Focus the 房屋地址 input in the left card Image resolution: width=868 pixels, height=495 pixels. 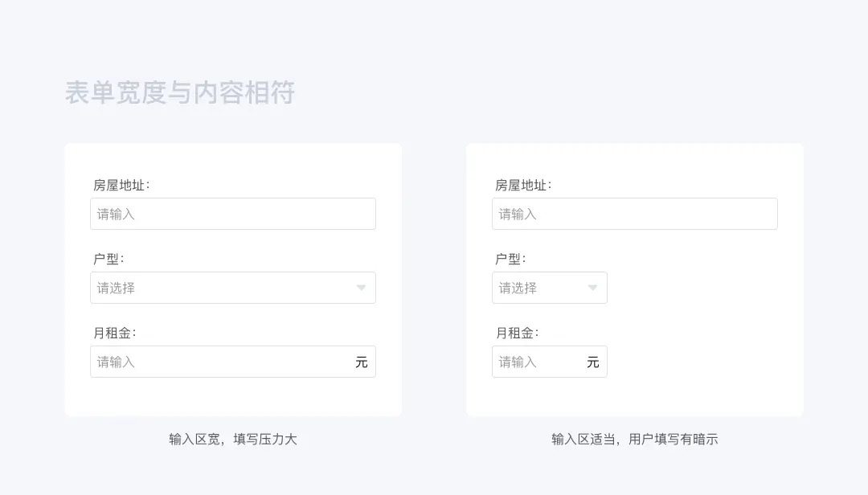pos(233,214)
